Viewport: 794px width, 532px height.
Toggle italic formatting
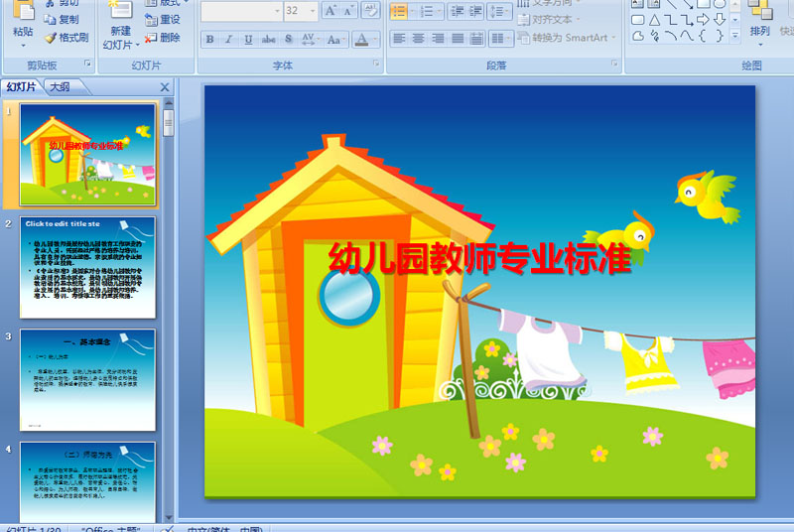[229, 40]
